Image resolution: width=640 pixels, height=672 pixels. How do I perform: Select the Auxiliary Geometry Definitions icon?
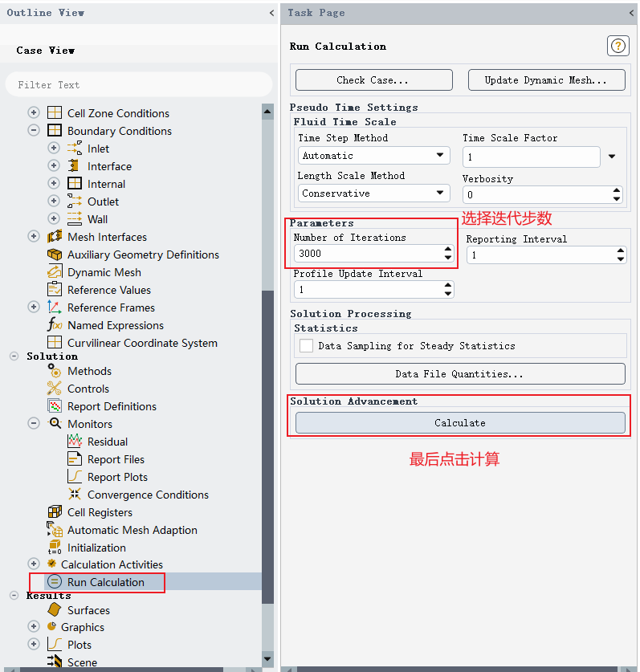pos(55,255)
